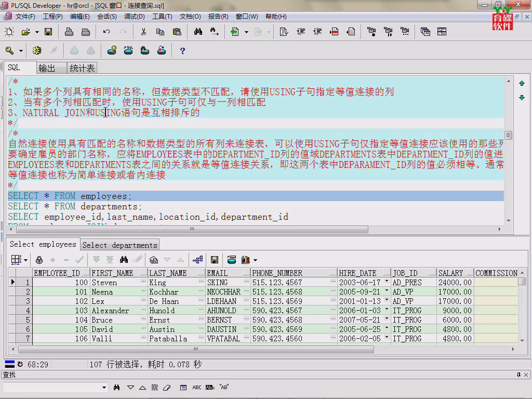Toggle the "AB" whole words search option
532x399 pixels.
coord(224,387)
